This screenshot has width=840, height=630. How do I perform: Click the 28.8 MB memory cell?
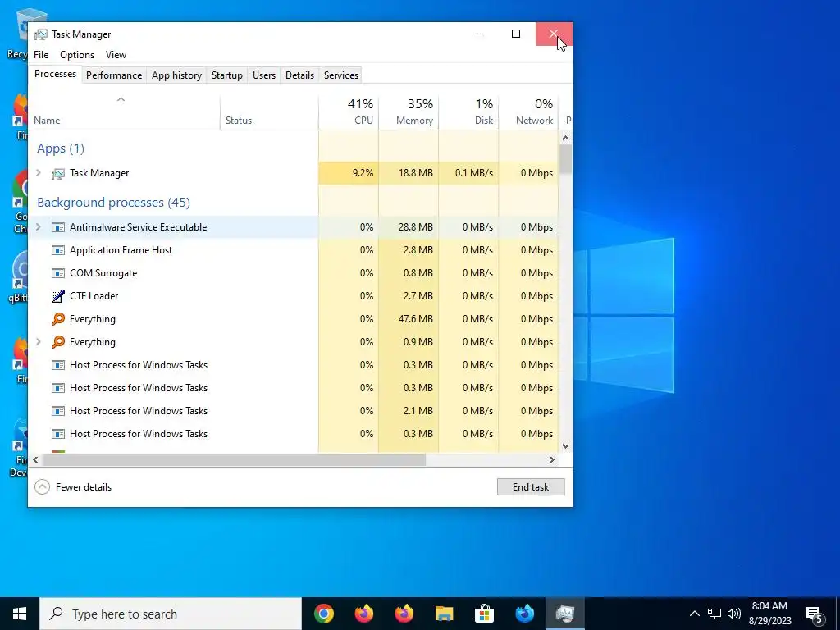(x=409, y=227)
